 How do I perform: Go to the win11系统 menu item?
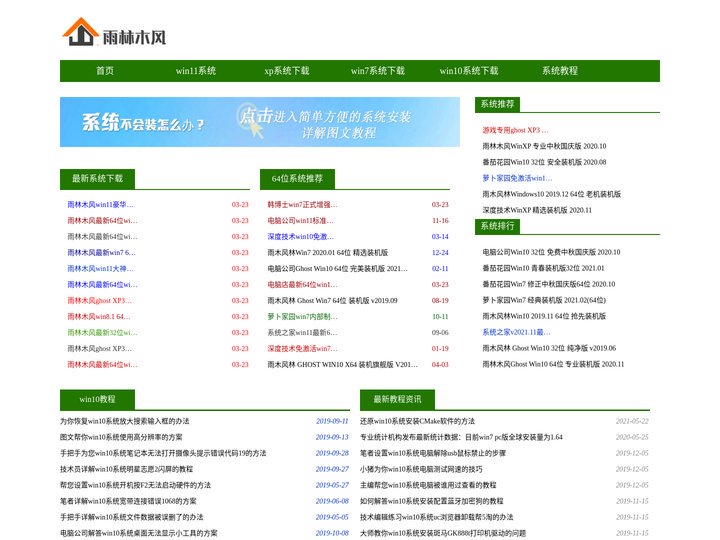(196, 71)
